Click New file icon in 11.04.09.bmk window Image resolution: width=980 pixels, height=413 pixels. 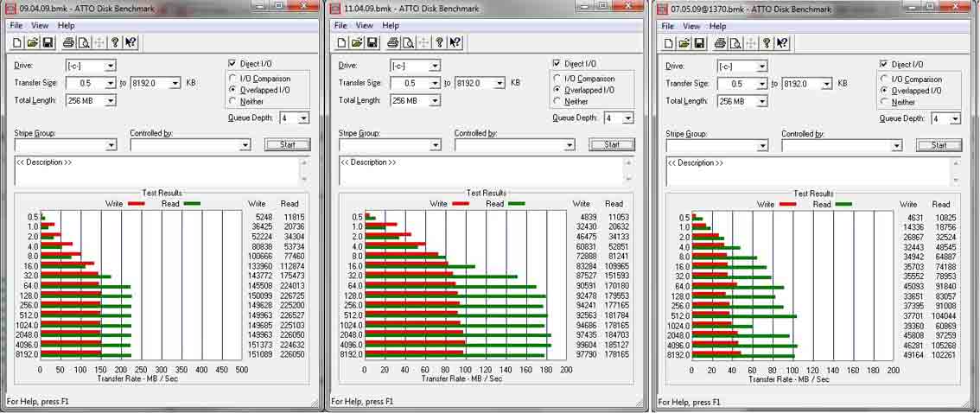(342, 42)
